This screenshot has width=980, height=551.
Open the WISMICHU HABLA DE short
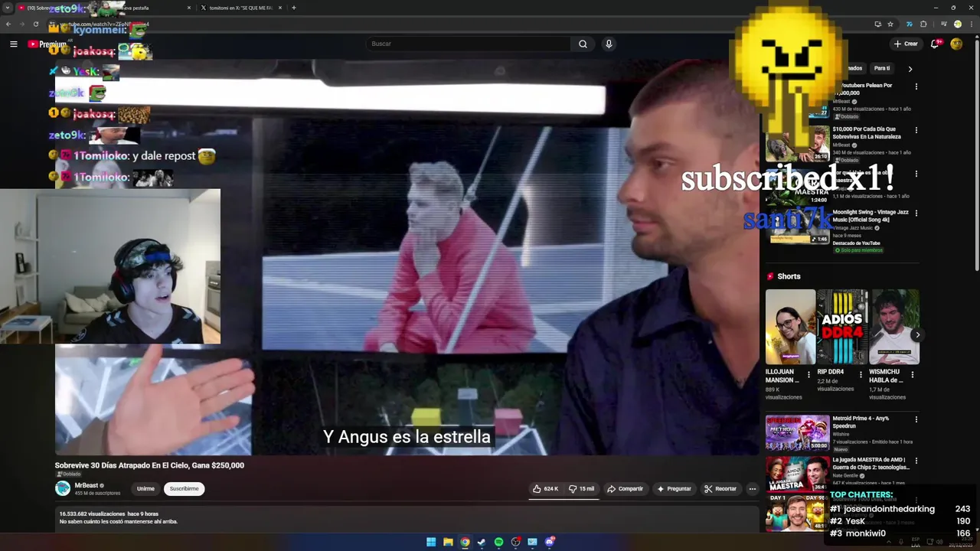[x=894, y=327]
